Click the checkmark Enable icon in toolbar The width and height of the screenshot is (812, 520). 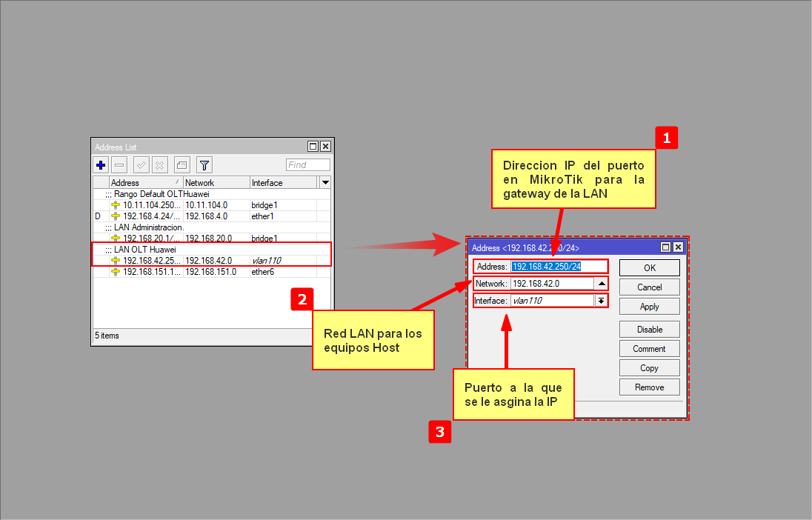(x=142, y=165)
